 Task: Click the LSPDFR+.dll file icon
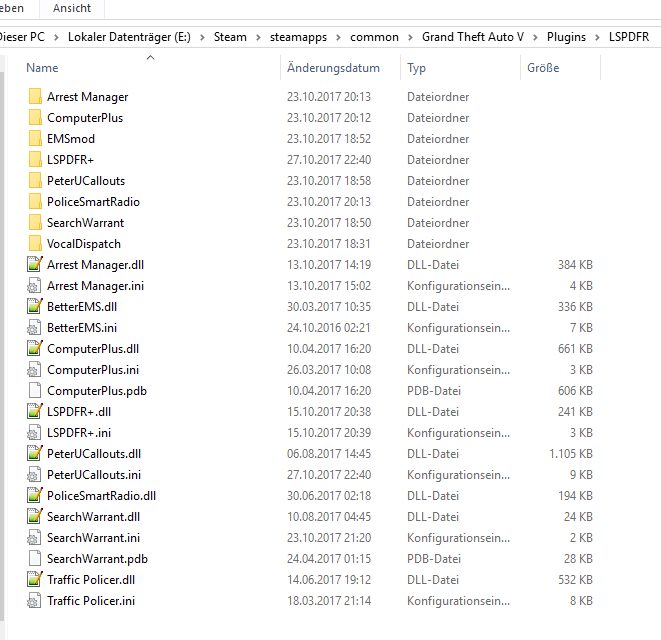[x=35, y=411]
